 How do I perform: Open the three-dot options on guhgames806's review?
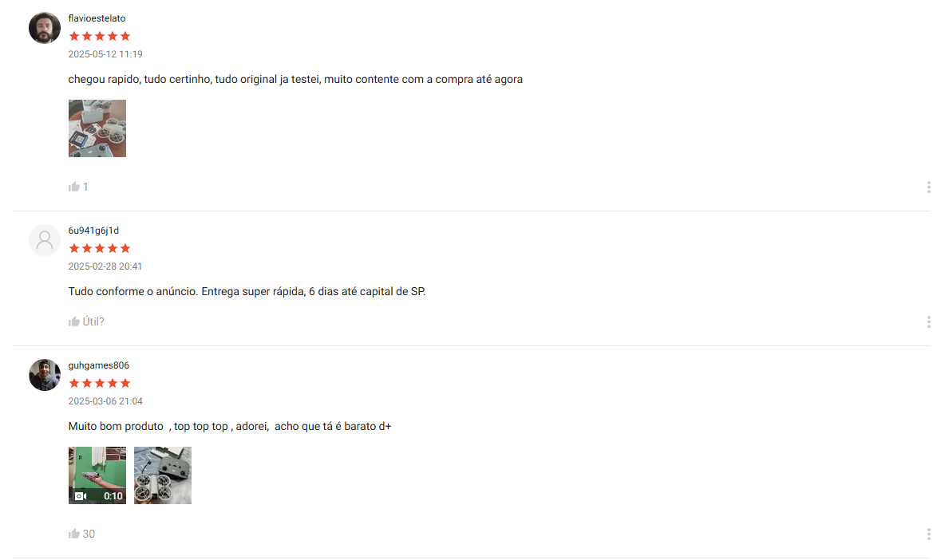tap(928, 534)
